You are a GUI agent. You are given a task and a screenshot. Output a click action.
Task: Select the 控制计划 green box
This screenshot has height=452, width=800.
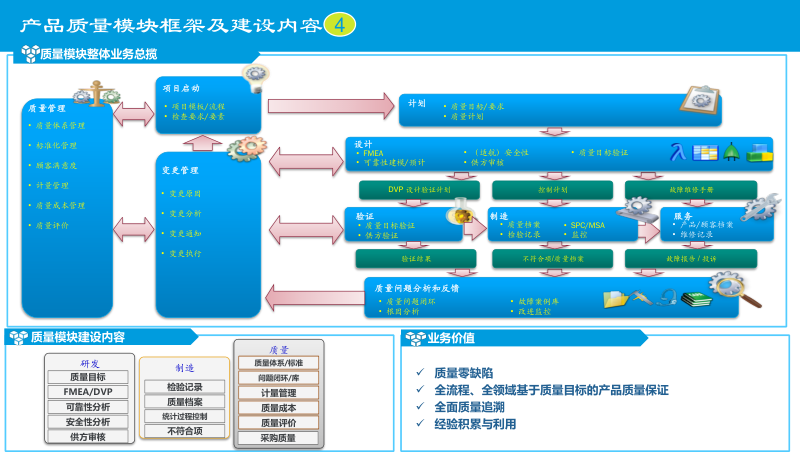pos(553,190)
